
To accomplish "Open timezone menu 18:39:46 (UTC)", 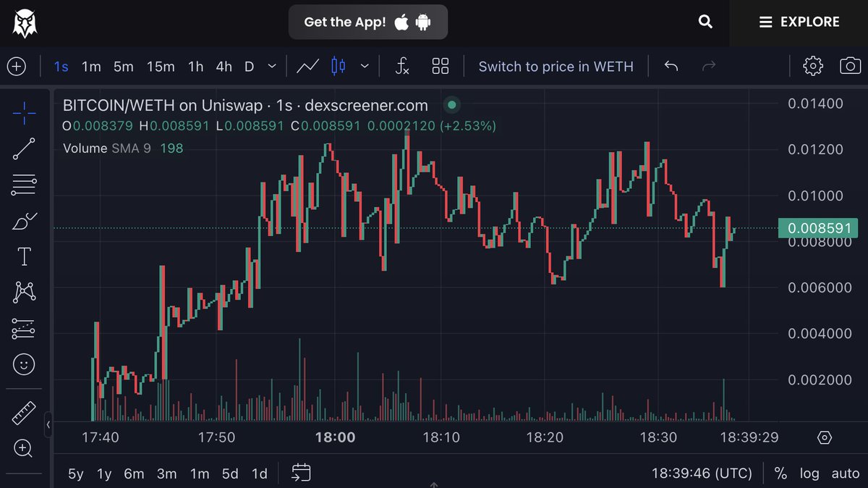I will tap(702, 474).
